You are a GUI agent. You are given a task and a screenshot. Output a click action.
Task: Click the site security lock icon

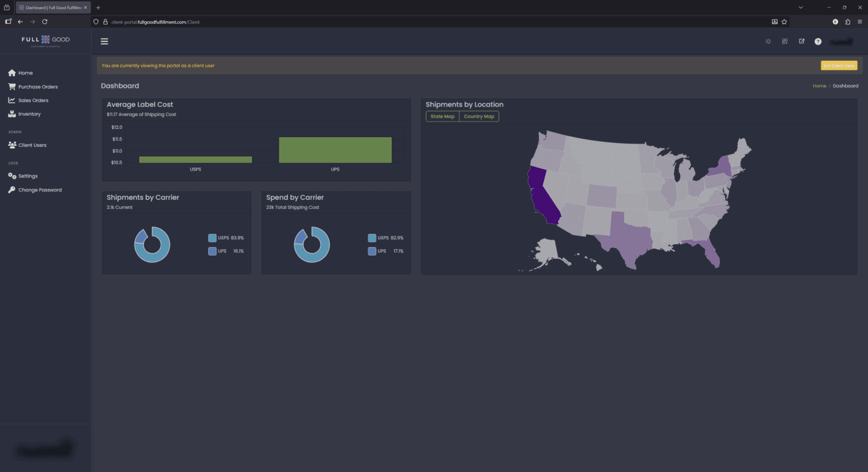click(x=105, y=22)
